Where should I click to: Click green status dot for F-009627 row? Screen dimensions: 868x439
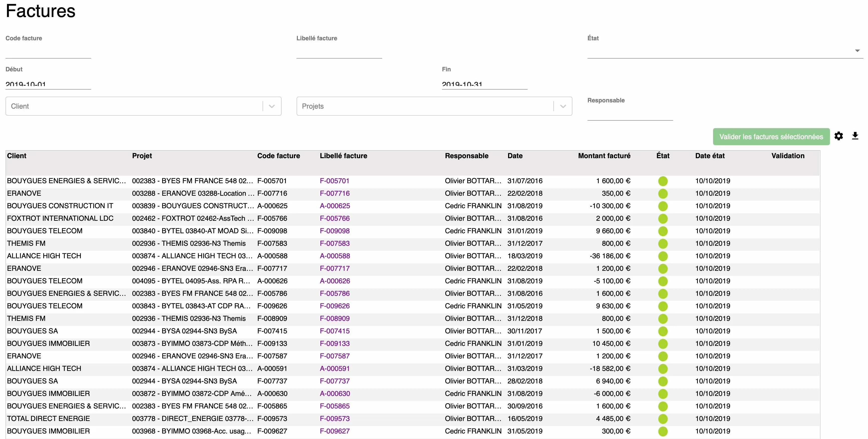coord(663,431)
